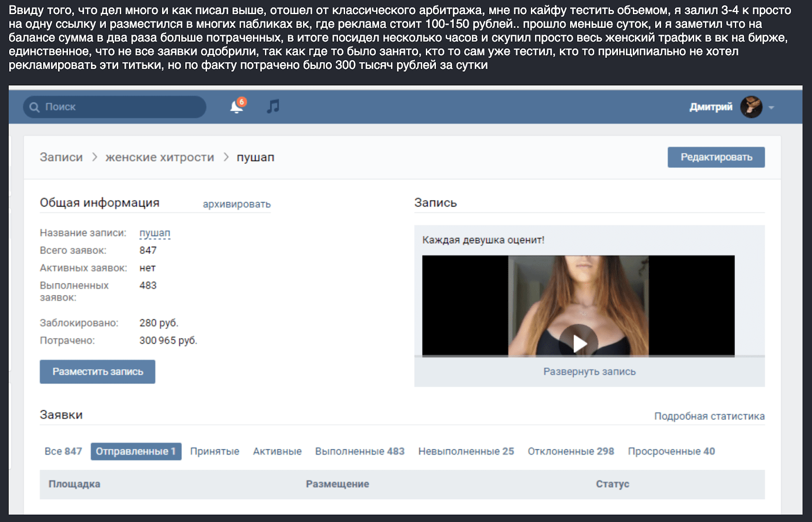
Task: Click Дмитрий profile avatar
Action: click(x=751, y=107)
